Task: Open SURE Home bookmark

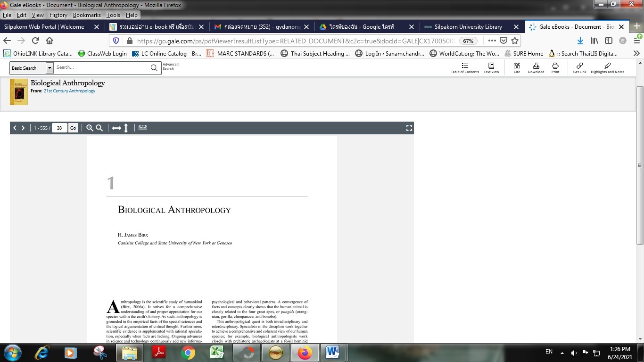Action: tap(524, 53)
